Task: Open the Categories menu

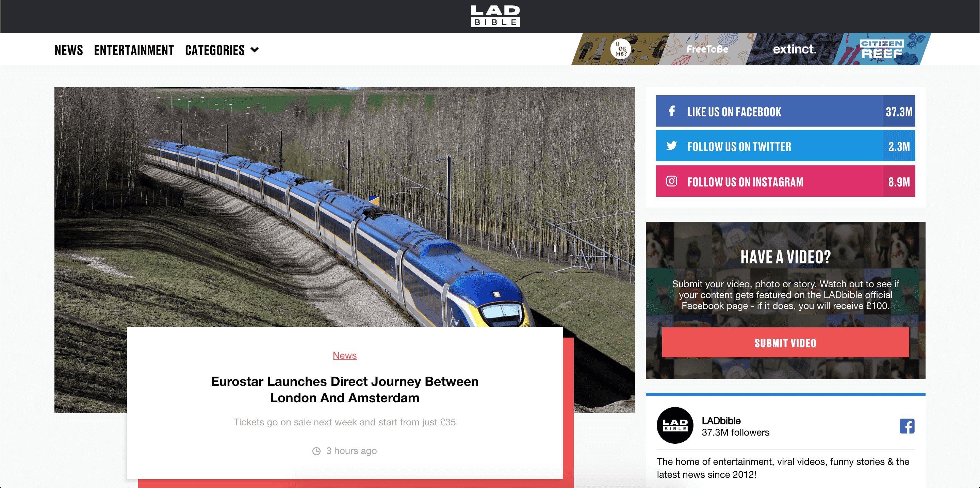Action: click(x=215, y=50)
